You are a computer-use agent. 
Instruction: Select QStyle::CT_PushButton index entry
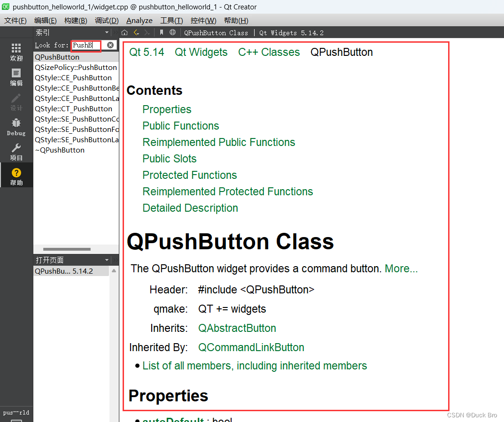pyautogui.click(x=76, y=109)
